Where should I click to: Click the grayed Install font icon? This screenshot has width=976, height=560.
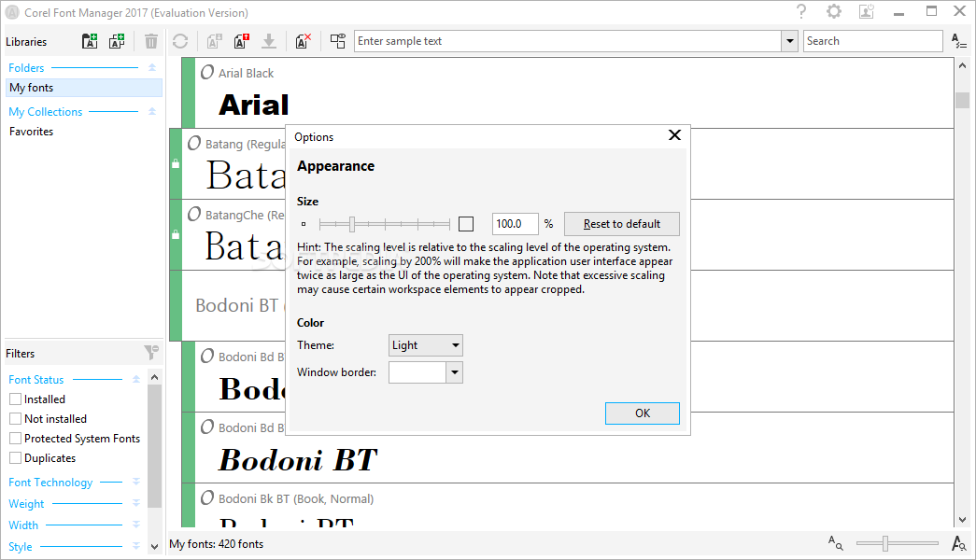214,41
